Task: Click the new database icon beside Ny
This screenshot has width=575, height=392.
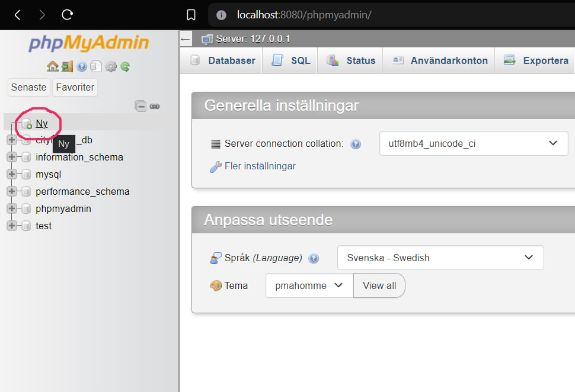Action: [27, 124]
